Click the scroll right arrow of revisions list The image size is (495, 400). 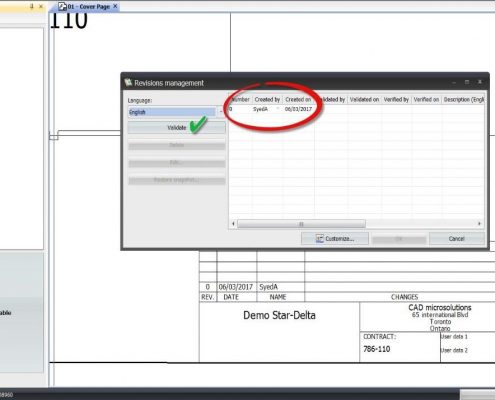pos(479,224)
